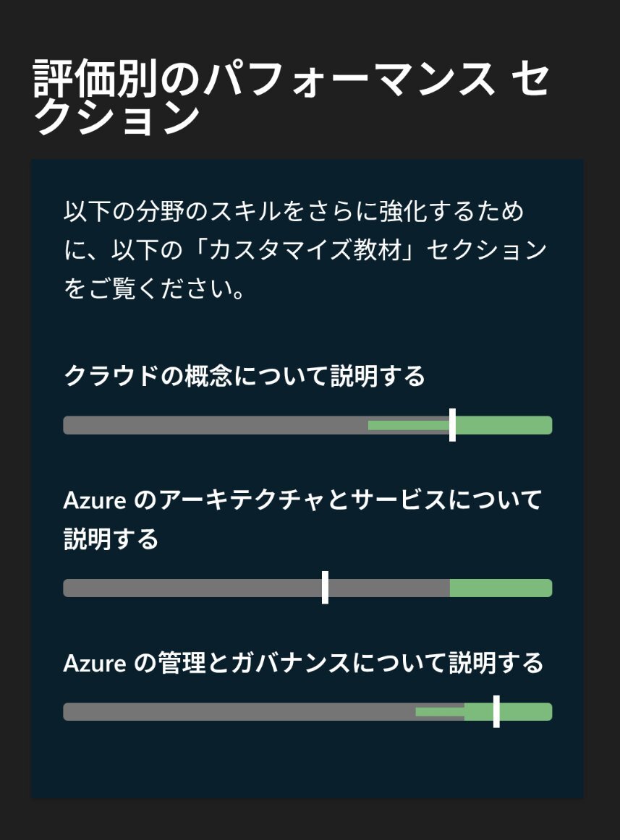Click the white marker on the cloud concepts bar
This screenshot has height=840, width=620.
click(x=452, y=425)
